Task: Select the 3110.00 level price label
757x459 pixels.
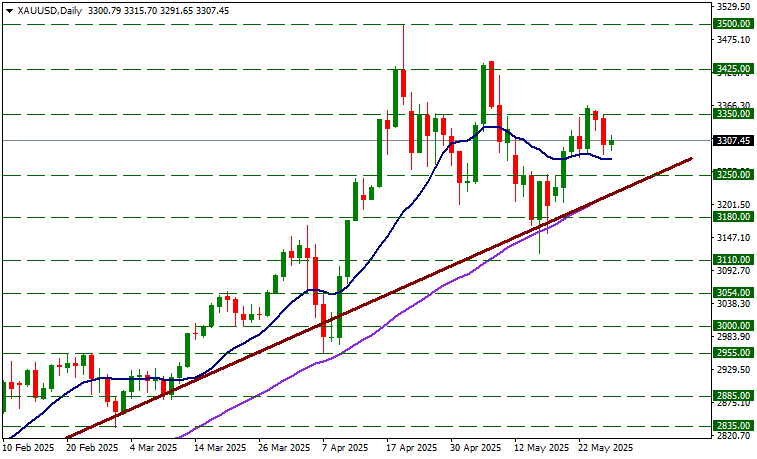Action: [x=732, y=260]
